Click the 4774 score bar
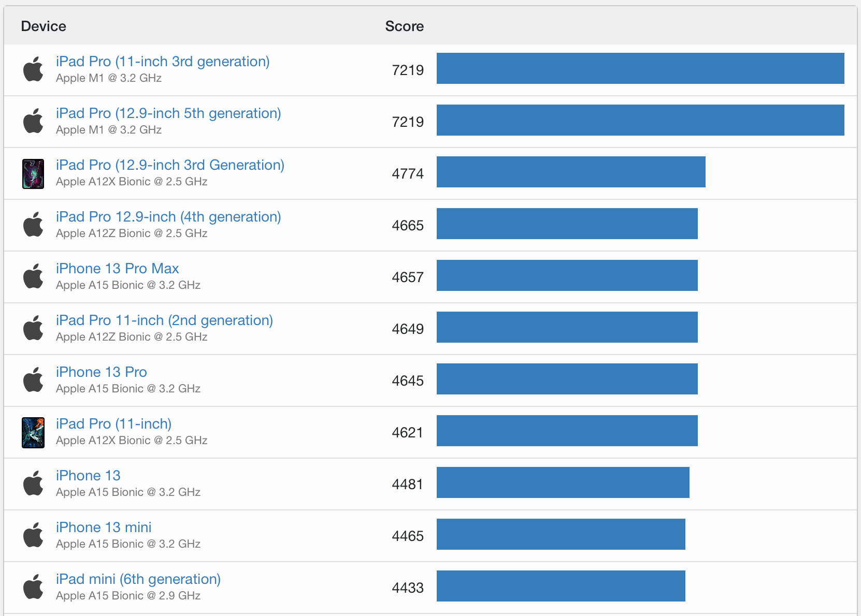861x616 pixels. click(x=571, y=172)
